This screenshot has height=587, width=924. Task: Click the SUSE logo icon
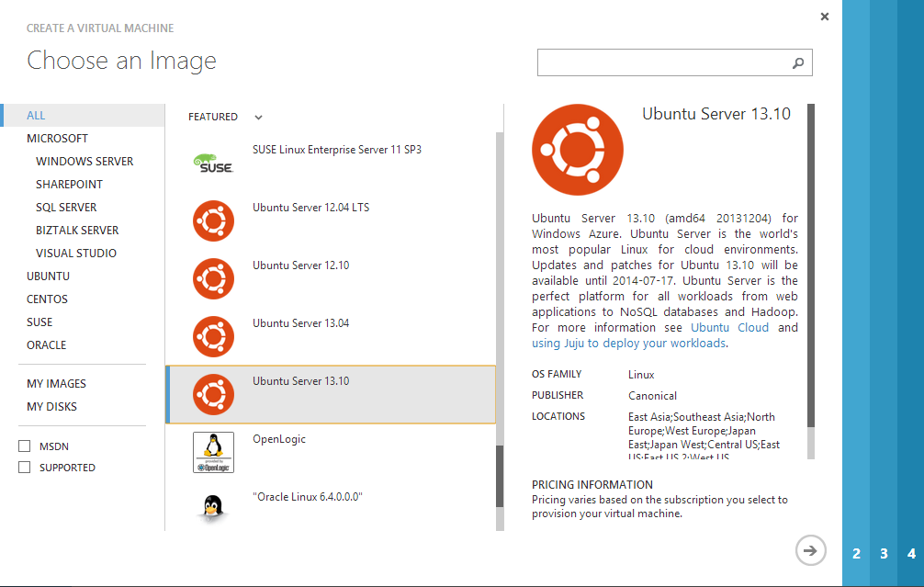(213, 164)
